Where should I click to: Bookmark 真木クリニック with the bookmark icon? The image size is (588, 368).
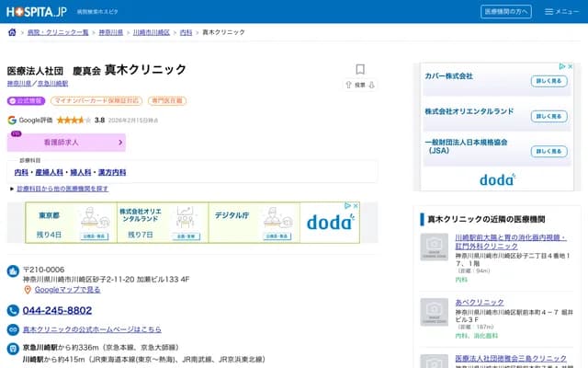pos(360,69)
